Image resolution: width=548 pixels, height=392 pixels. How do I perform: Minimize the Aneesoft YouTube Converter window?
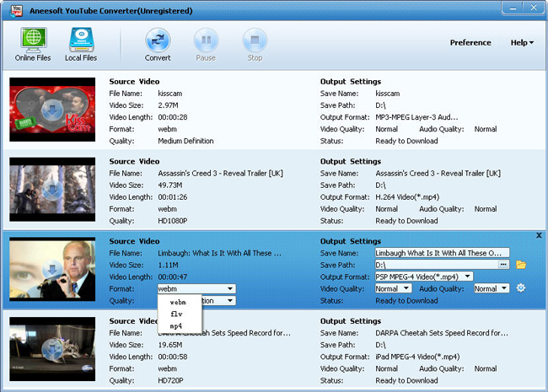(x=513, y=8)
